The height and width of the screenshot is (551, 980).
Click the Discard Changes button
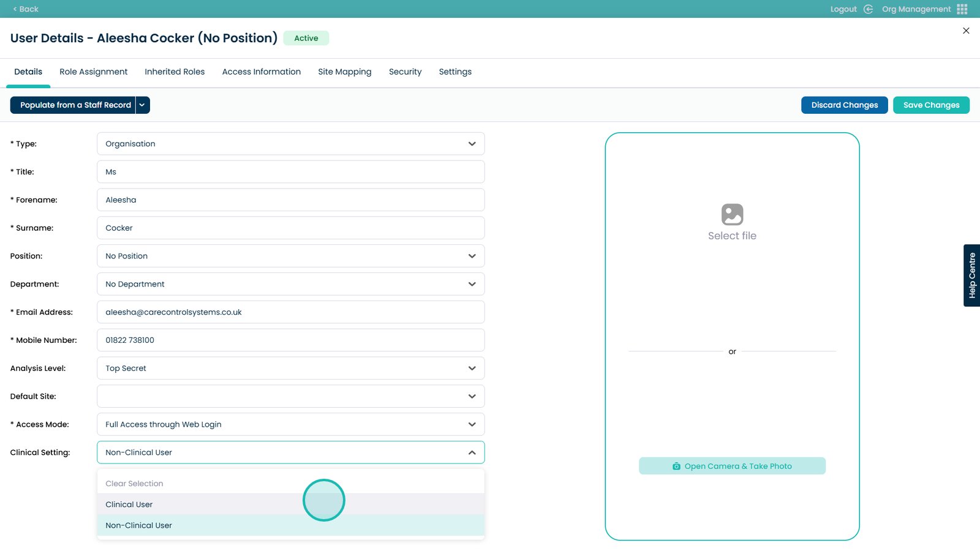click(x=844, y=105)
